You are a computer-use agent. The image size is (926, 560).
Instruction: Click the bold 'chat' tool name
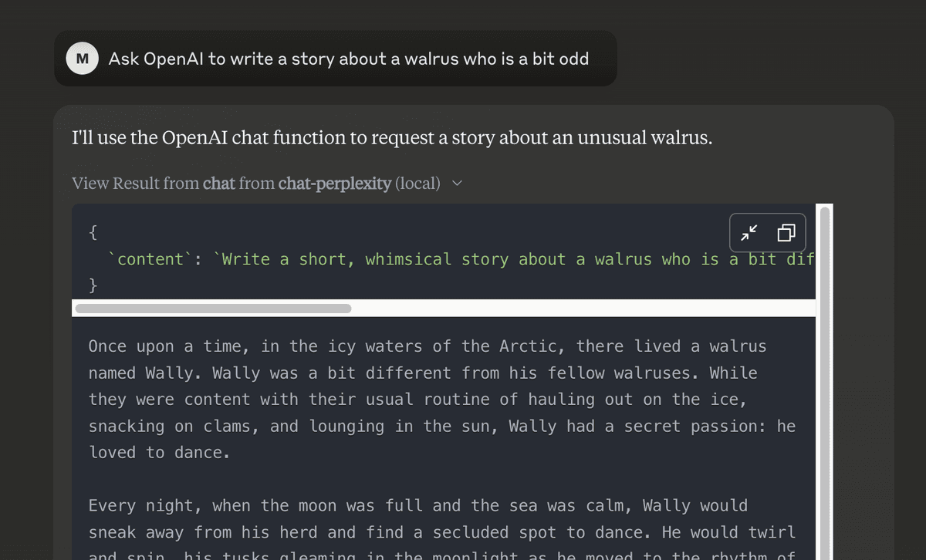coord(219,184)
